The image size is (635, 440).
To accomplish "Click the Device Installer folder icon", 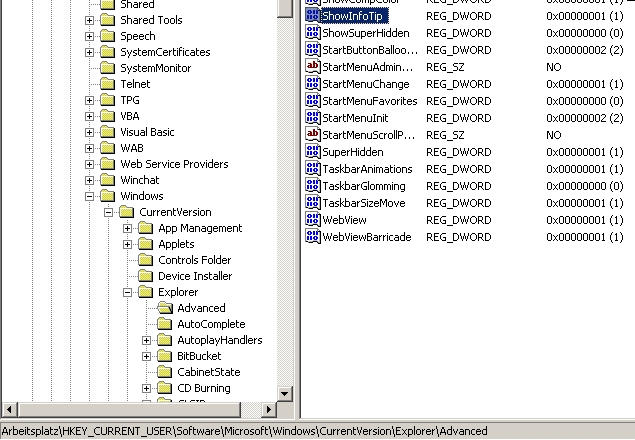I will 146,276.
